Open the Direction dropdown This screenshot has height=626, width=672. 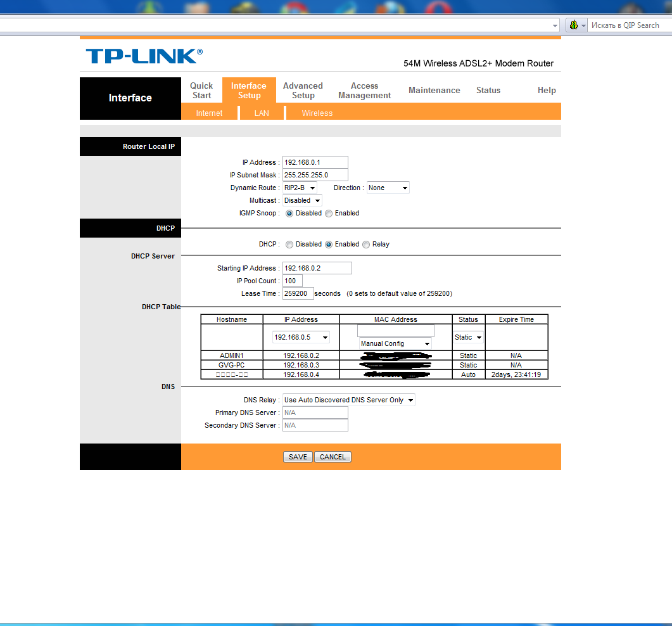tap(388, 188)
